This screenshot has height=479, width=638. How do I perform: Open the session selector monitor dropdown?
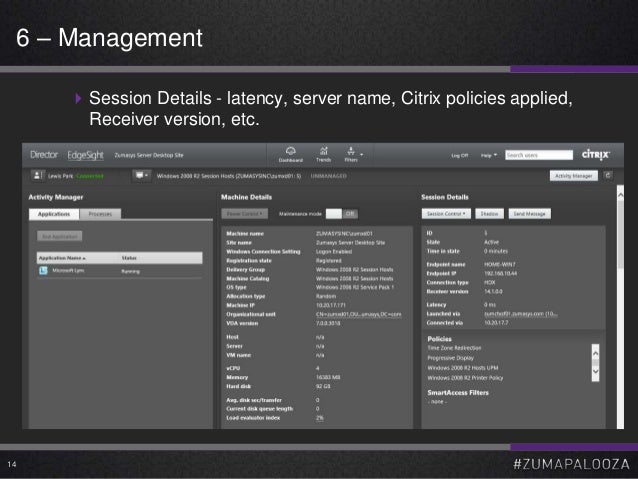[x=141, y=175]
